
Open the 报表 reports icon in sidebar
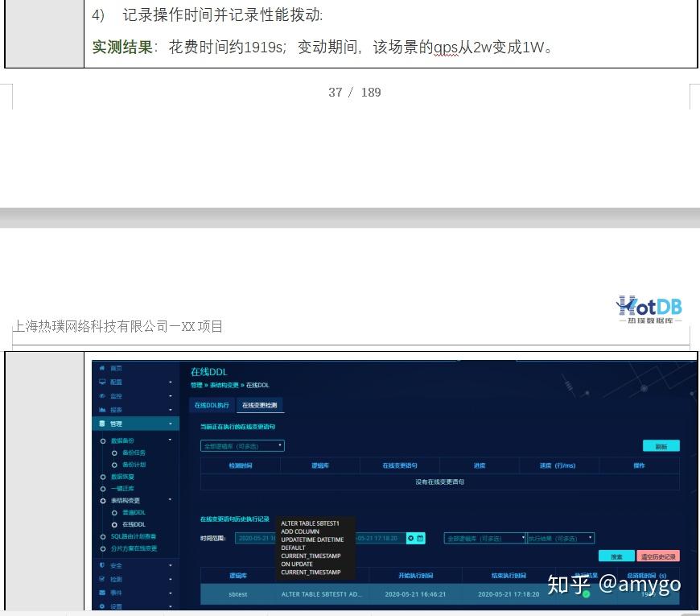coord(102,407)
